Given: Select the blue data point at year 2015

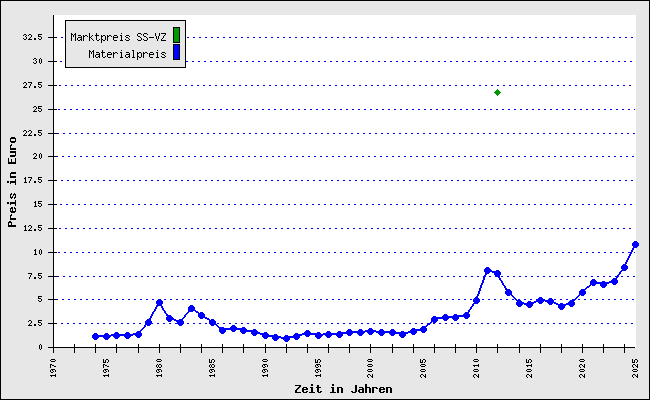Looking at the screenshot, I should 529,303.
